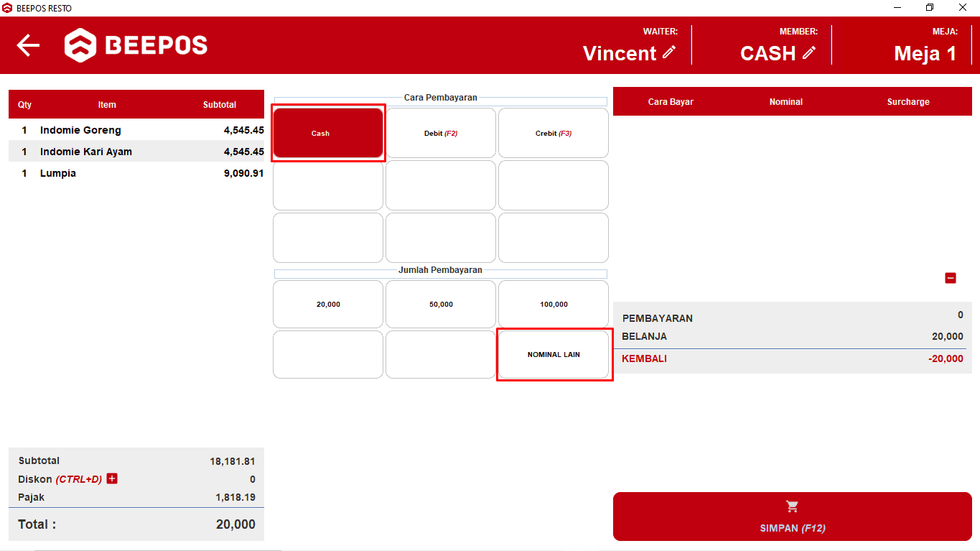Restore down the BEEPOS RESTO window

click(930, 7)
